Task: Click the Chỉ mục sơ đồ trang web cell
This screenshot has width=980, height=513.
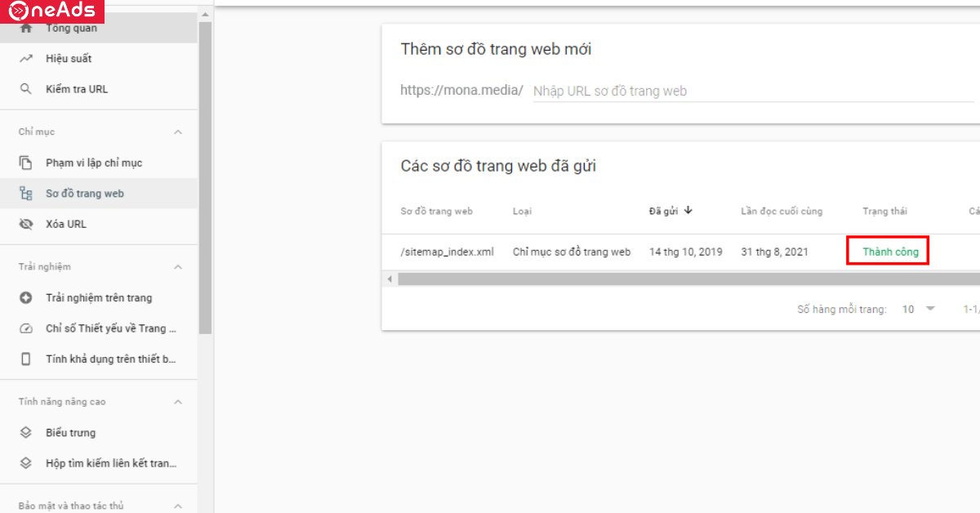Action: (572, 252)
